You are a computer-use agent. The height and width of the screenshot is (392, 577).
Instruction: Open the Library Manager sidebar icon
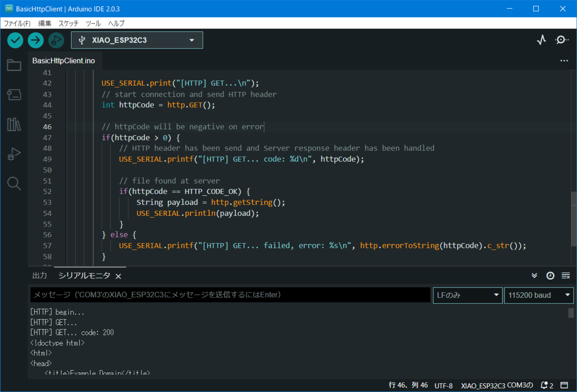click(x=14, y=125)
